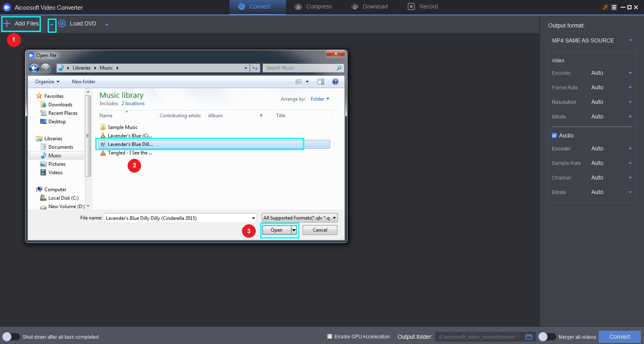The height and width of the screenshot is (344, 644).
Task: Browse output folder via folder icon
Action: tap(529, 337)
